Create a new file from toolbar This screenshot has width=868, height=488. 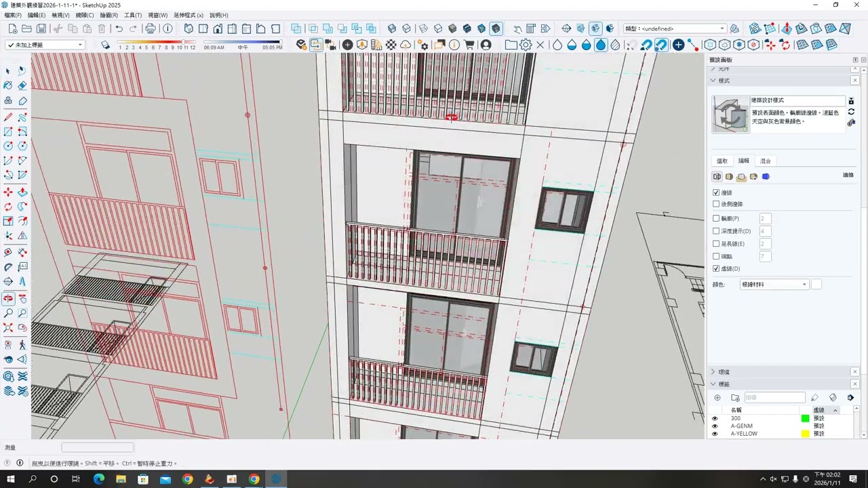click(x=12, y=28)
